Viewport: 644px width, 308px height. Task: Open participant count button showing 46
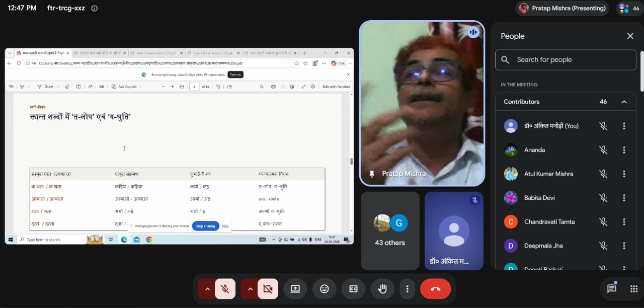pos(629,8)
